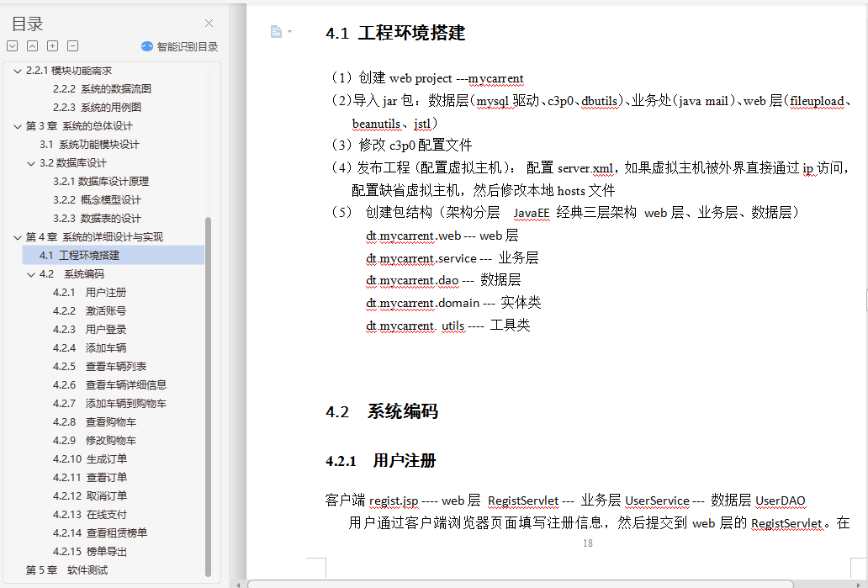Select 4.2.13 在线支付 entry
Image resolution: width=868 pixels, height=588 pixels.
pyautogui.click(x=90, y=515)
